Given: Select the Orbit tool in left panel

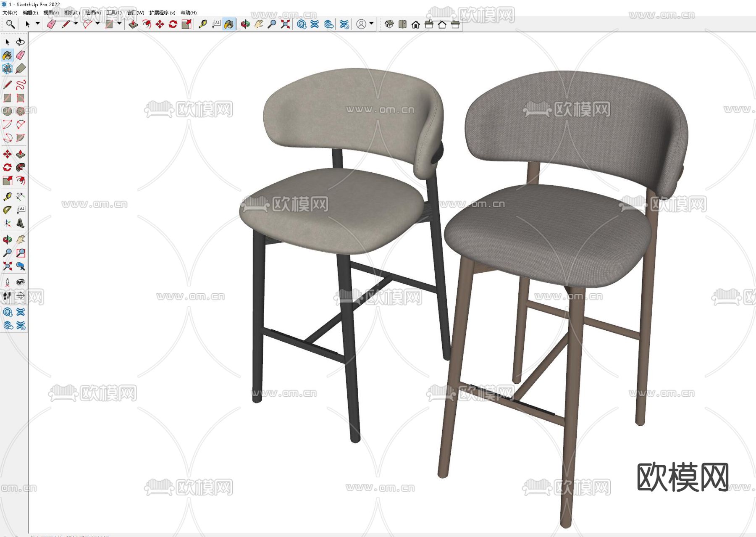Looking at the screenshot, I should click(x=7, y=240).
